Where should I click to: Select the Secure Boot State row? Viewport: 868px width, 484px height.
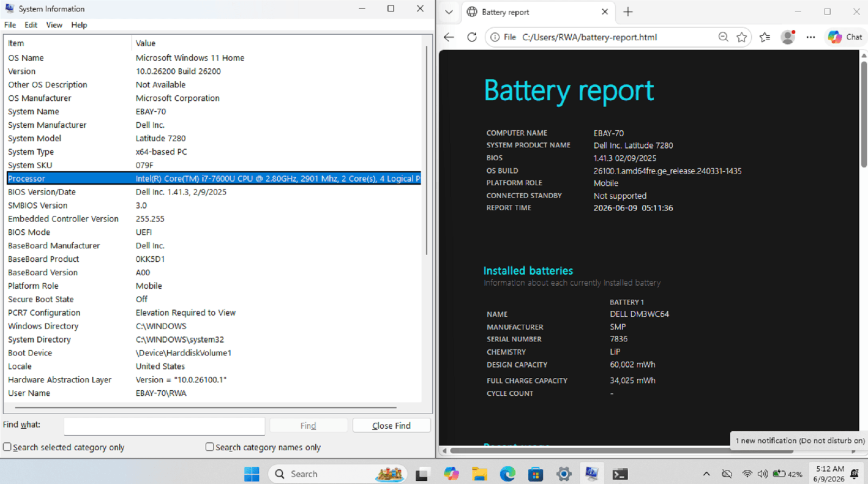click(x=214, y=299)
